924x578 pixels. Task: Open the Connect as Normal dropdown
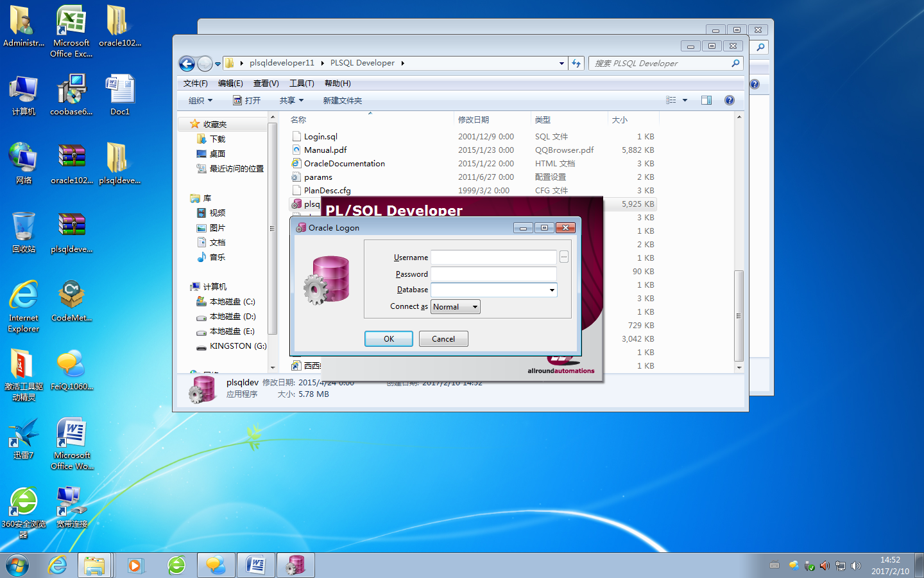tap(475, 307)
